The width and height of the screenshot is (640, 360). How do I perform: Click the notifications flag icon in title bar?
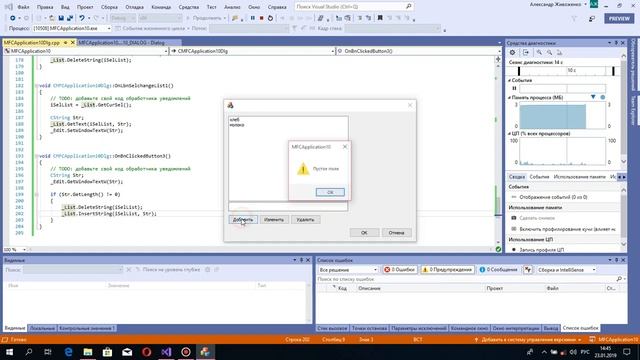(x=574, y=19)
